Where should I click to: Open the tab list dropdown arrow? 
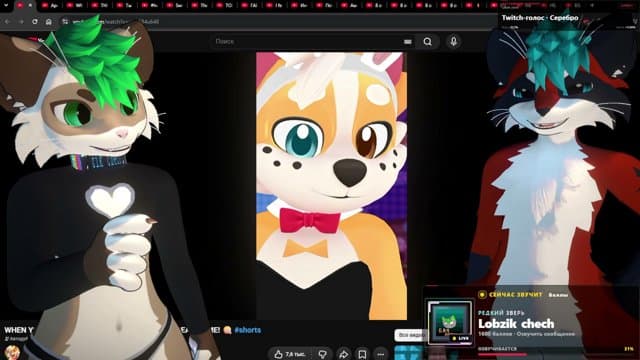[x=6, y=5]
